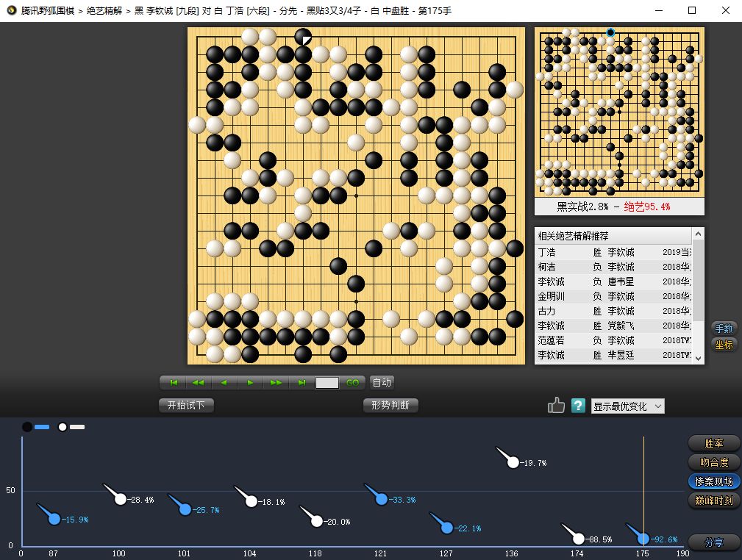Click the thumbs-up like icon
This screenshot has height=560, width=742.
coord(556,406)
